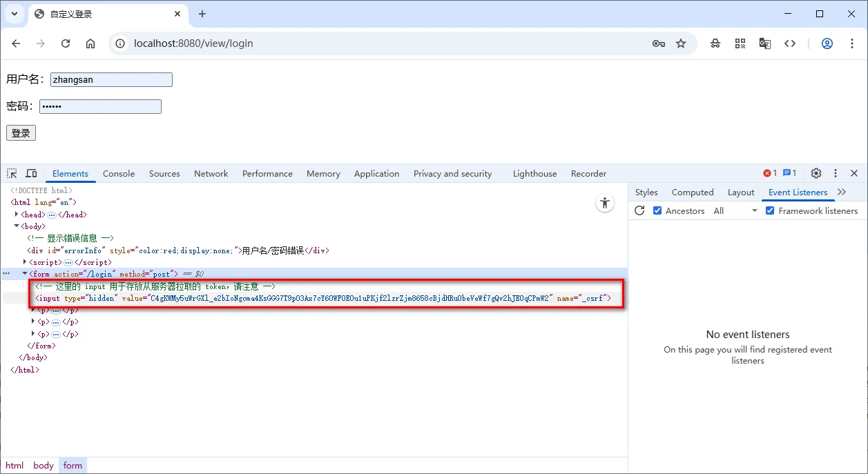Select the form breadcrumb
The image size is (868, 474).
click(x=73, y=465)
